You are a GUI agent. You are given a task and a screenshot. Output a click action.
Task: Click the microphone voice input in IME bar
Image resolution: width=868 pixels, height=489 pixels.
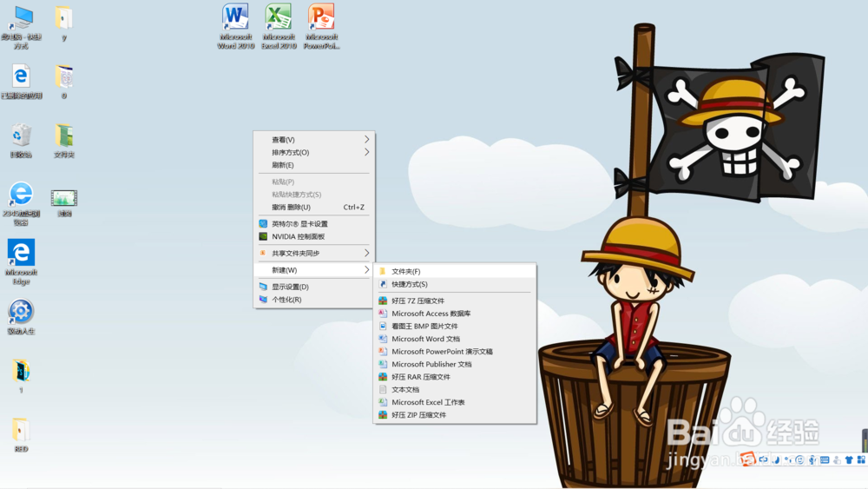[812, 459]
